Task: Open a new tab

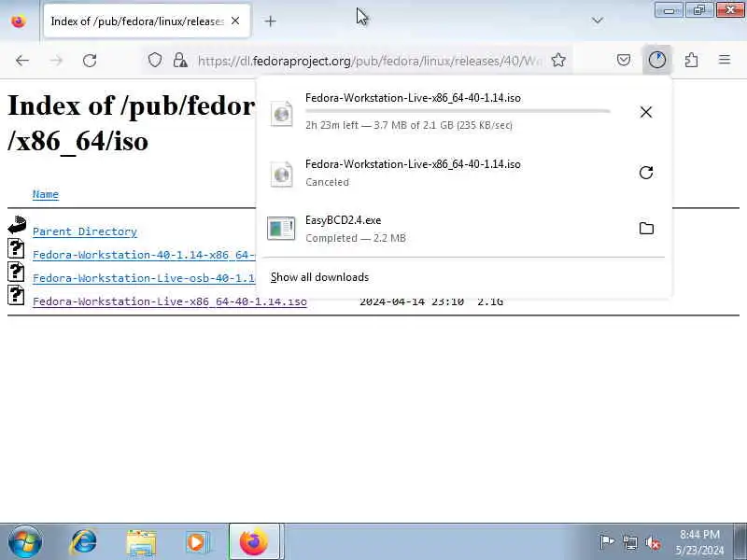Action: coord(270,21)
